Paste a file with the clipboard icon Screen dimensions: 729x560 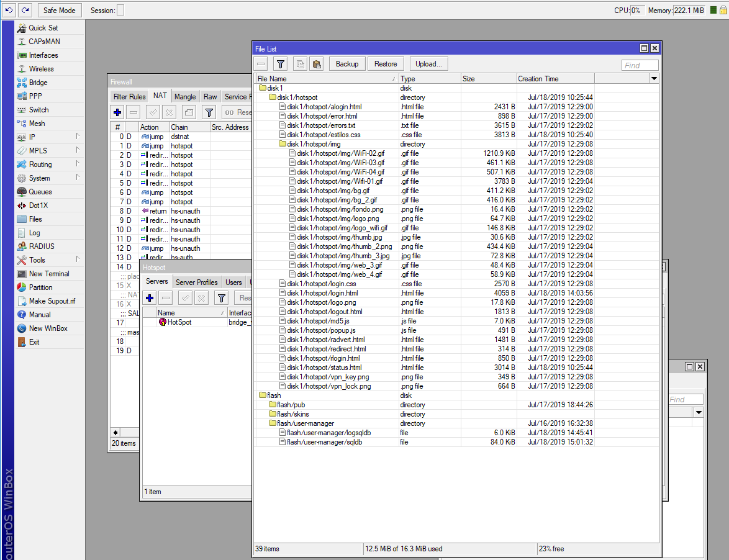pyautogui.click(x=316, y=63)
